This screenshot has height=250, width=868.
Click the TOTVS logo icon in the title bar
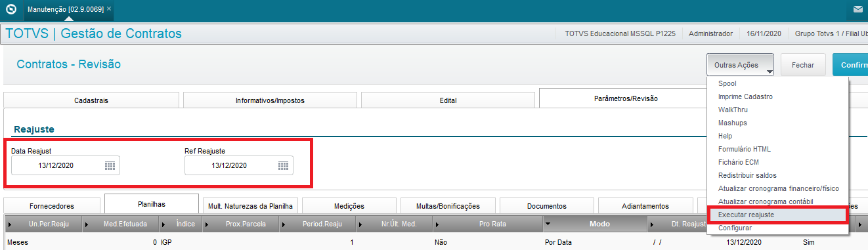point(11,9)
